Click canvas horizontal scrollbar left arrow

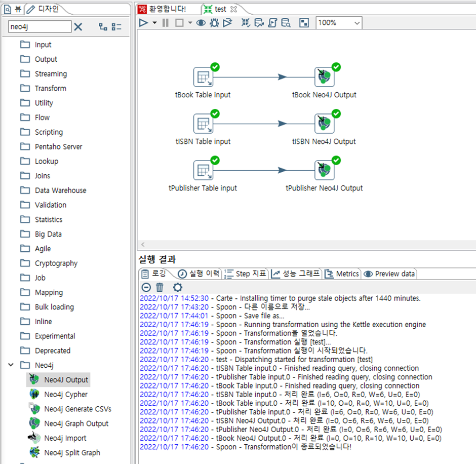pos(143,245)
